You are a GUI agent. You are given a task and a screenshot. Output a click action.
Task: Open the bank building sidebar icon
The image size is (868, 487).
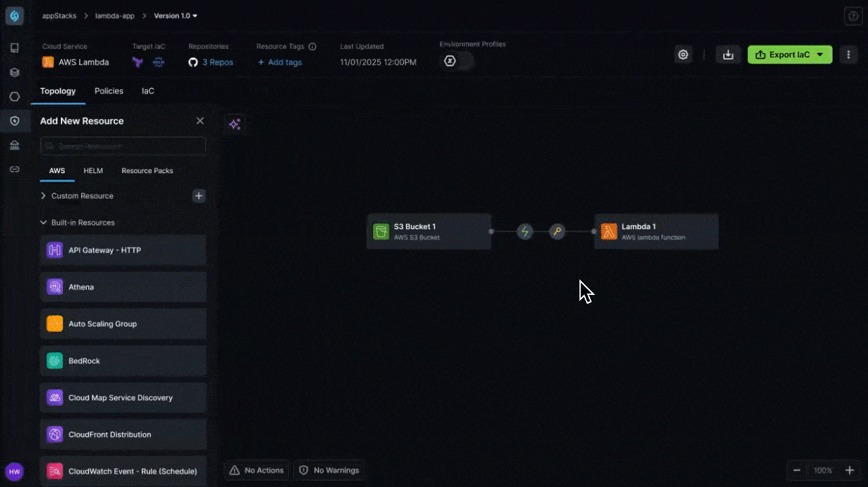(x=15, y=145)
